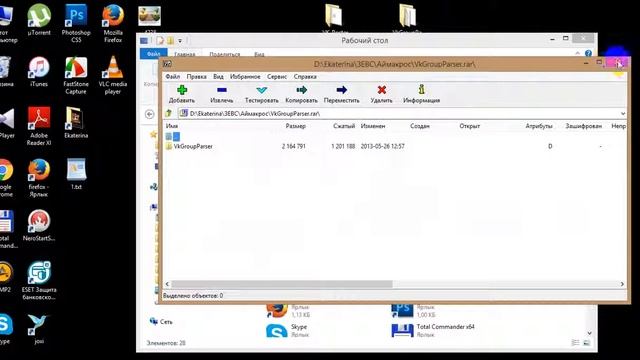
Task: Select the Firefox - Ярлык desktop shortcut
Action: [39, 178]
